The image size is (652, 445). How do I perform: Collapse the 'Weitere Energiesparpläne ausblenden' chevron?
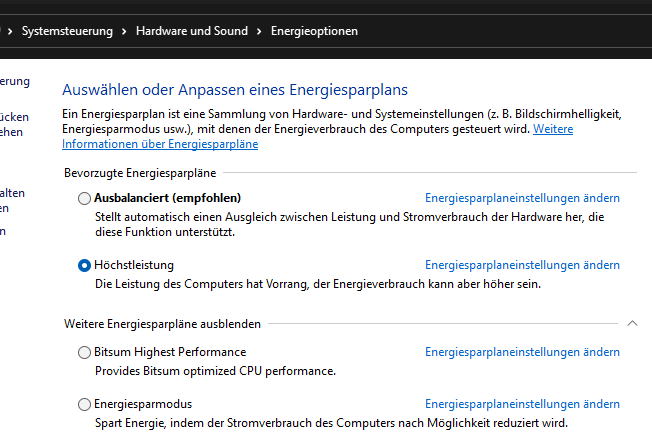point(632,324)
